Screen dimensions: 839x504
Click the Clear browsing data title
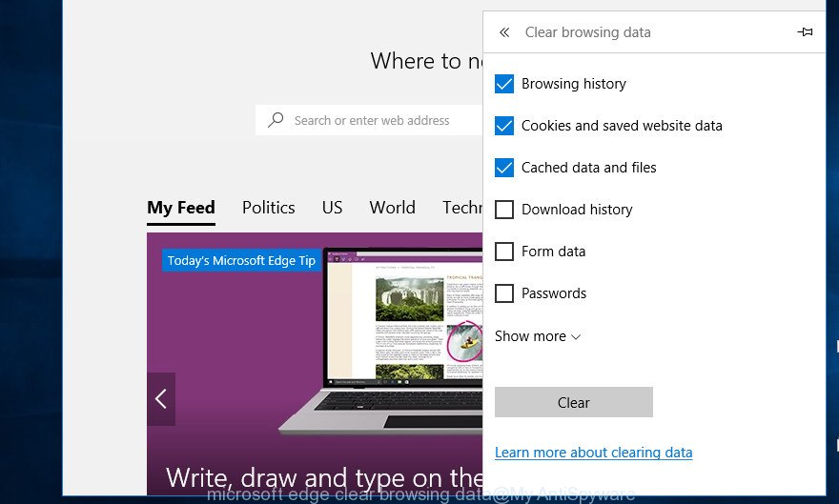(x=587, y=32)
